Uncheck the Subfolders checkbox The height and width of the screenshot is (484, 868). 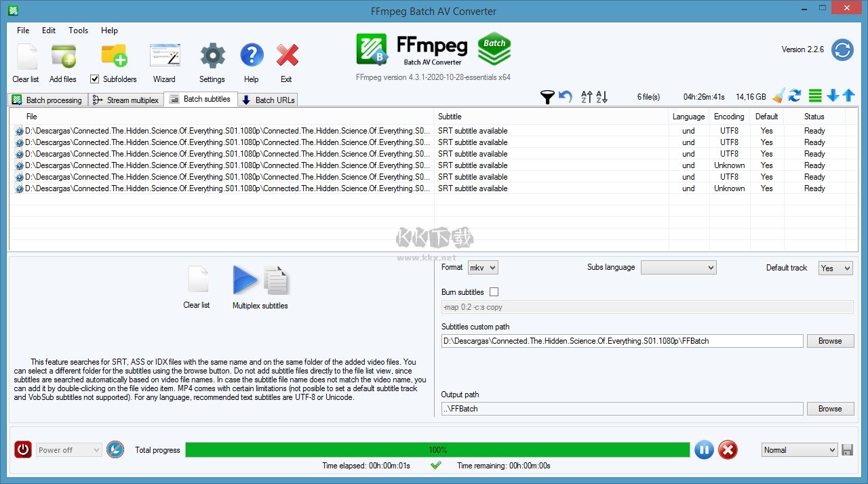95,79
